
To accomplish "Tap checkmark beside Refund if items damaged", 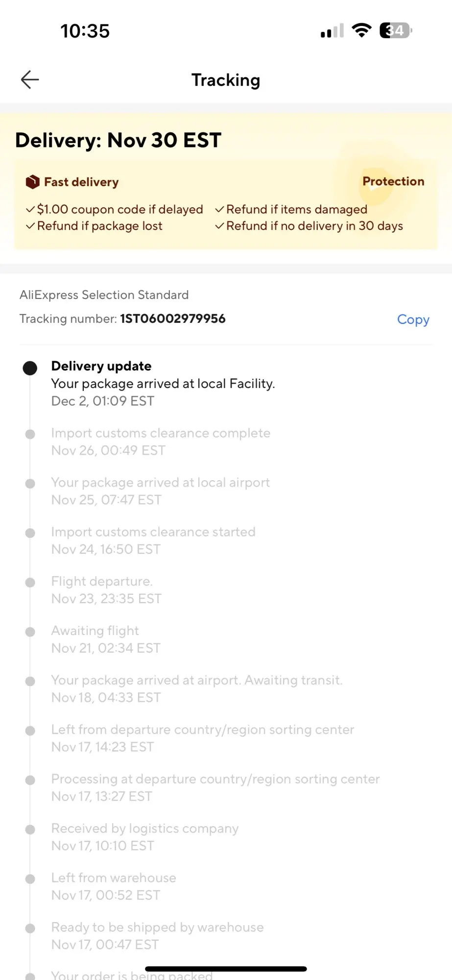I will 219,209.
